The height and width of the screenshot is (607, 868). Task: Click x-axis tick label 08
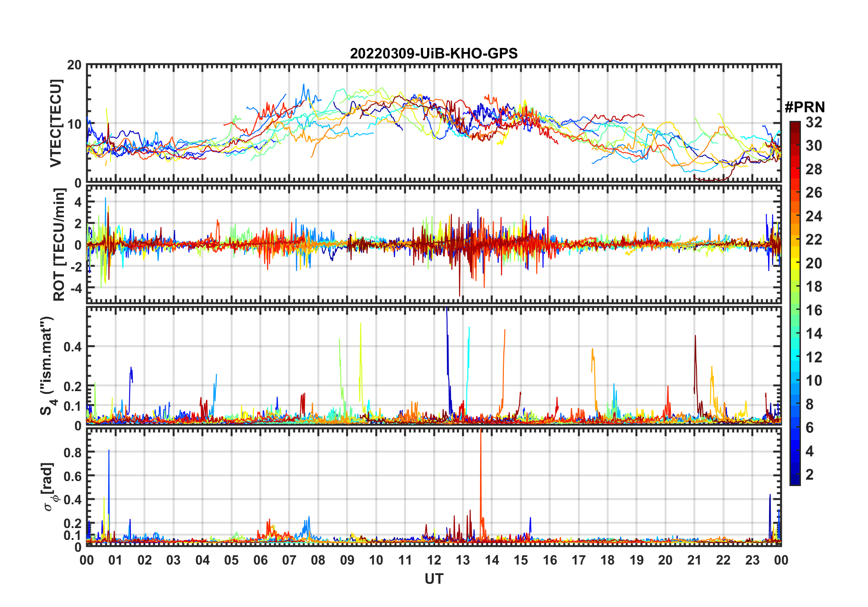coord(318,560)
